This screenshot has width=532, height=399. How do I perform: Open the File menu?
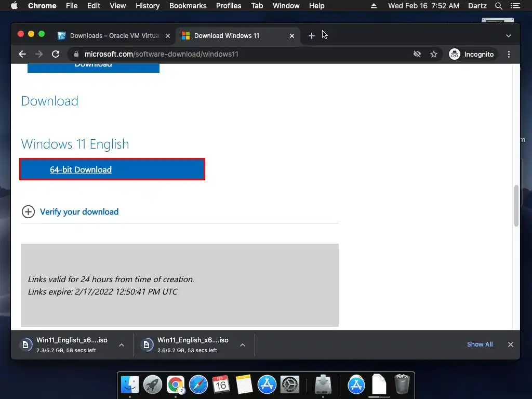tap(72, 6)
